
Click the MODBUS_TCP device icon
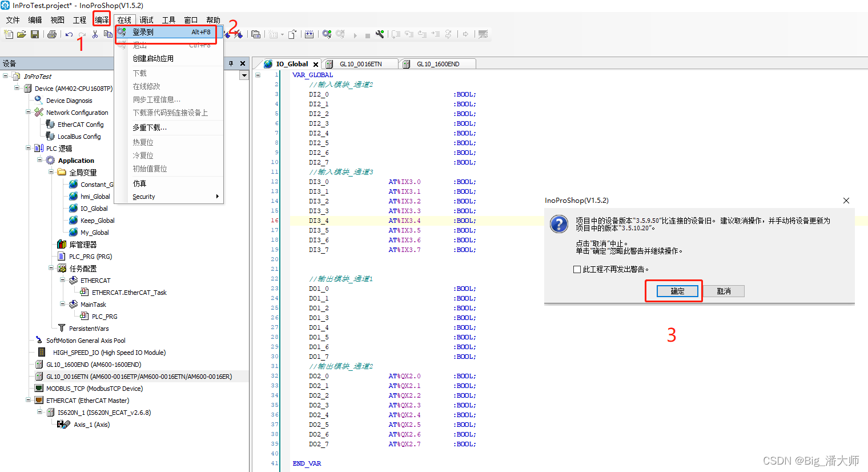(39, 388)
